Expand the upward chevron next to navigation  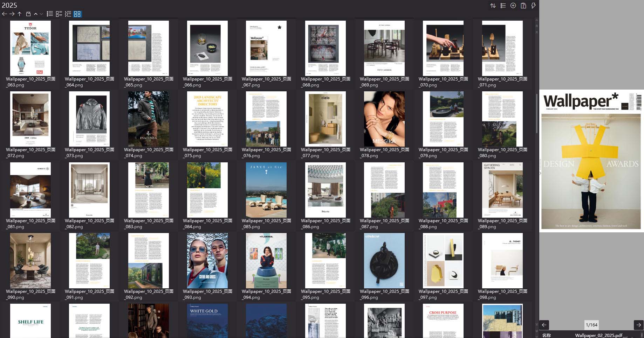[x=35, y=14]
